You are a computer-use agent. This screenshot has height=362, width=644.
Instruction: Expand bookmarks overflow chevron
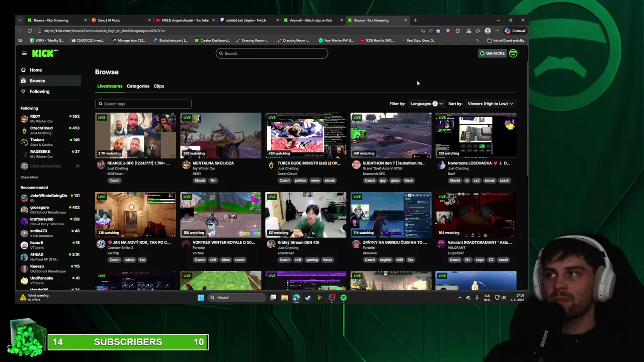(x=477, y=40)
